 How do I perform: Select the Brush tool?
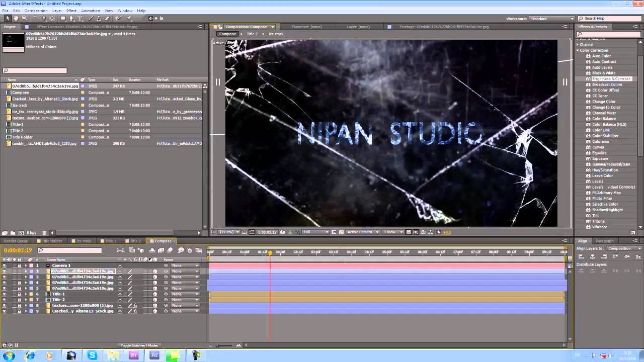[91, 18]
